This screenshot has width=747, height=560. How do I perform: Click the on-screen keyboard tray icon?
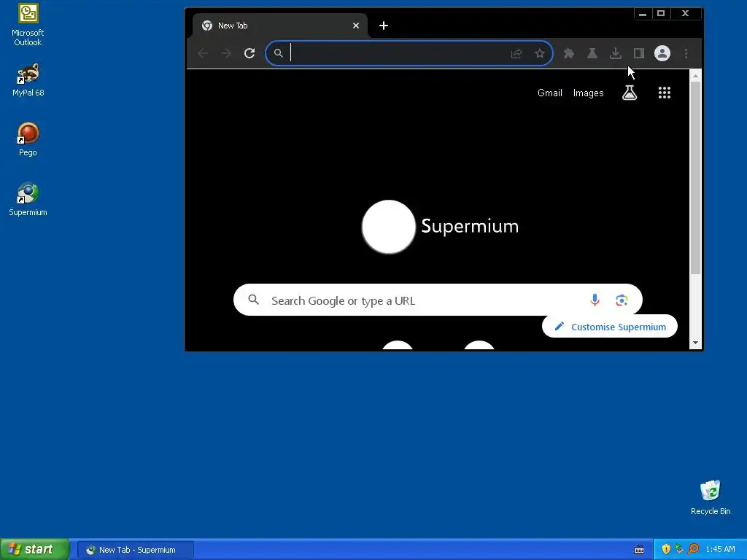coord(639,550)
